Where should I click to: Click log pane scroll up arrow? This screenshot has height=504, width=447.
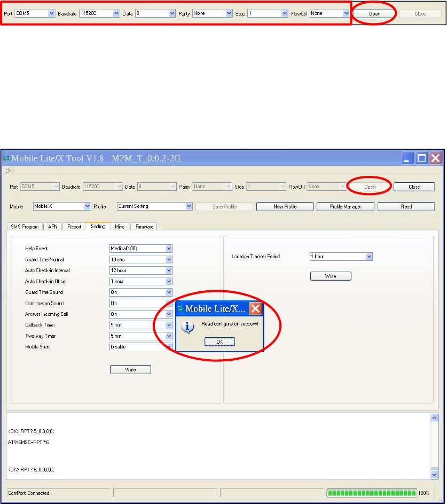(x=434, y=418)
